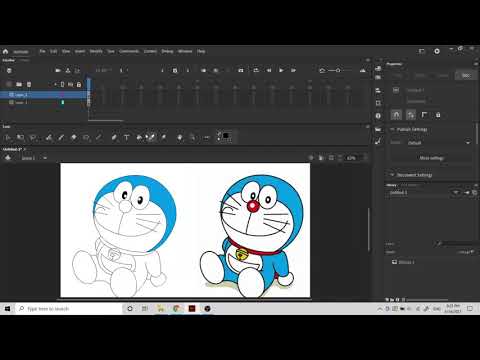The image size is (480, 360).
Task: Open the settings gear icon top right
Action: [437, 51]
